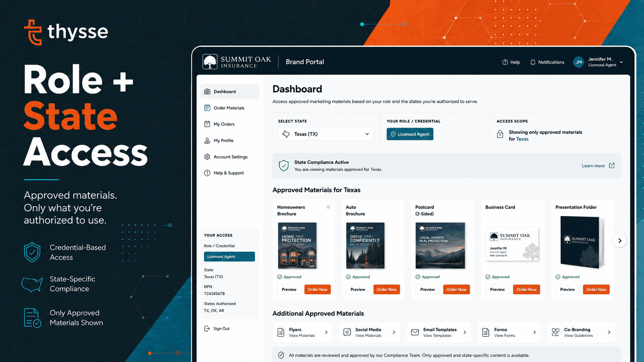Click the State Compliance shield check icon
Screen dimensions: 644x362
click(284, 165)
